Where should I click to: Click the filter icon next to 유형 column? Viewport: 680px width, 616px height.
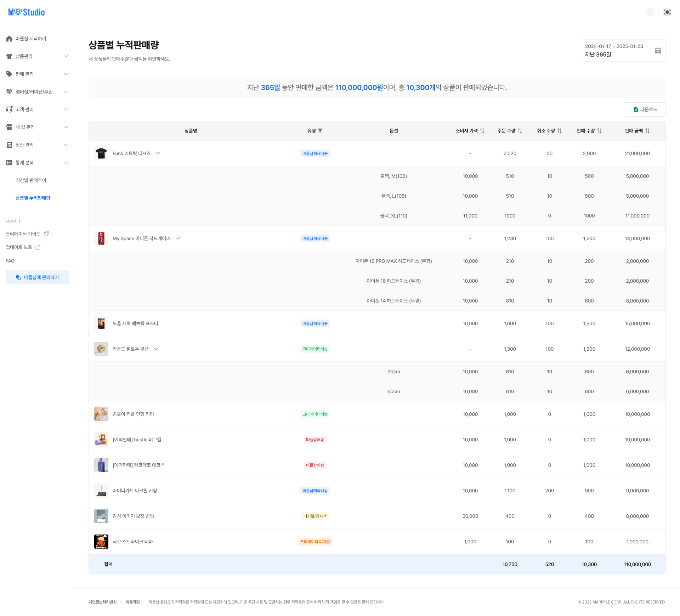point(320,131)
